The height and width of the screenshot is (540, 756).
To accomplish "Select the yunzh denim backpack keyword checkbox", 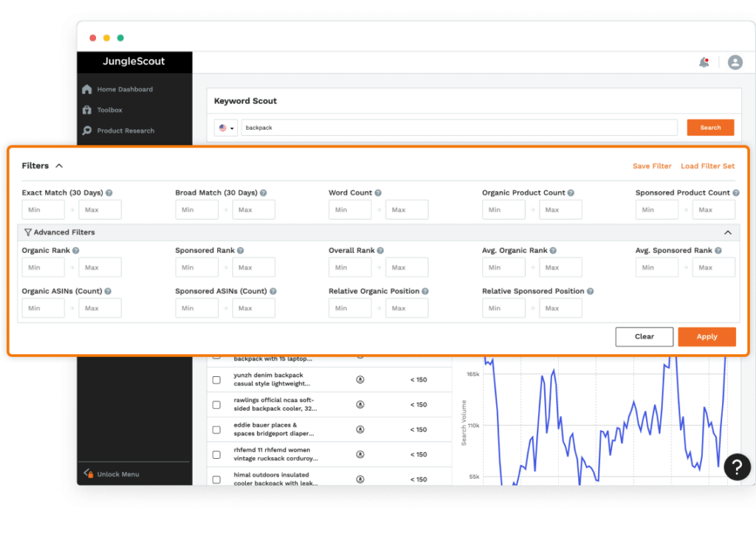I will (216, 380).
